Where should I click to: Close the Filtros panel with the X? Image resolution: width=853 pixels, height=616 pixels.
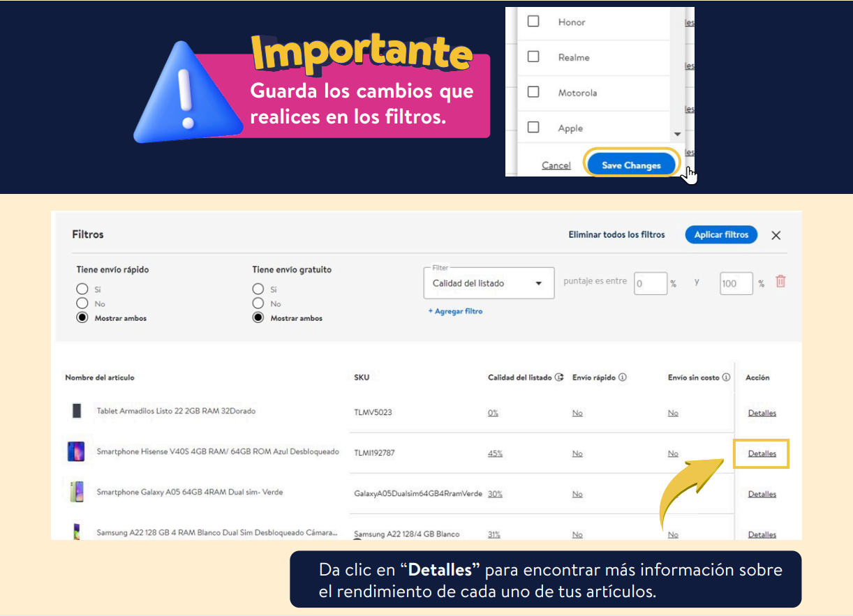[776, 235]
